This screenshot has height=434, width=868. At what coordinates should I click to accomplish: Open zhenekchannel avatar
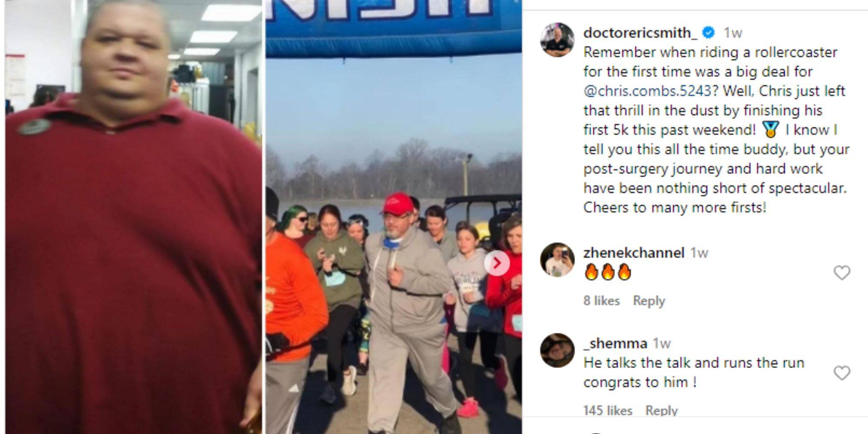[557, 260]
